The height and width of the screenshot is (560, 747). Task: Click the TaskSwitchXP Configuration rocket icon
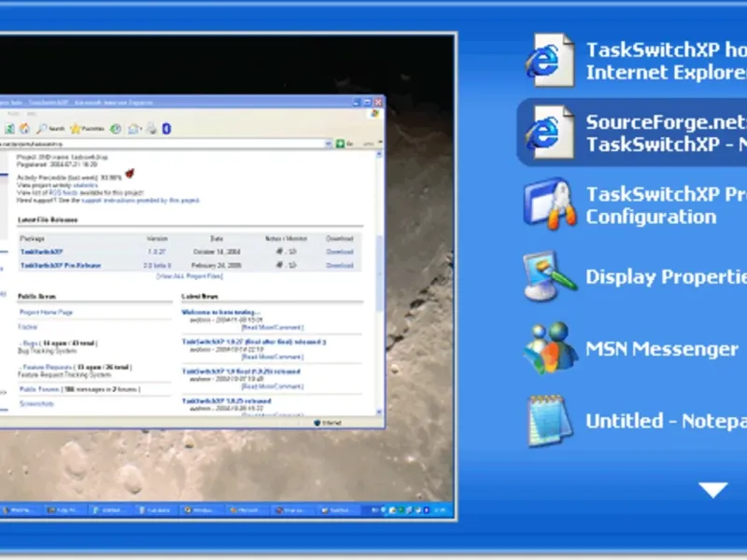550,204
